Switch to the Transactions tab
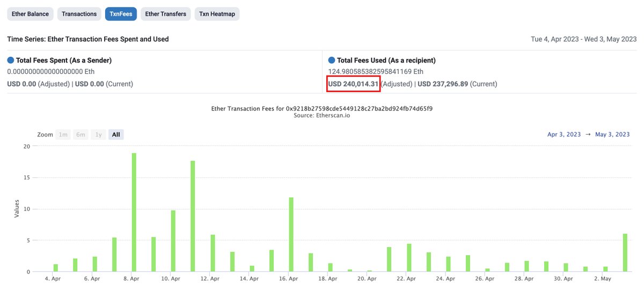Image resolution: width=644 pixels, height=290 pixels. (79, 14)
